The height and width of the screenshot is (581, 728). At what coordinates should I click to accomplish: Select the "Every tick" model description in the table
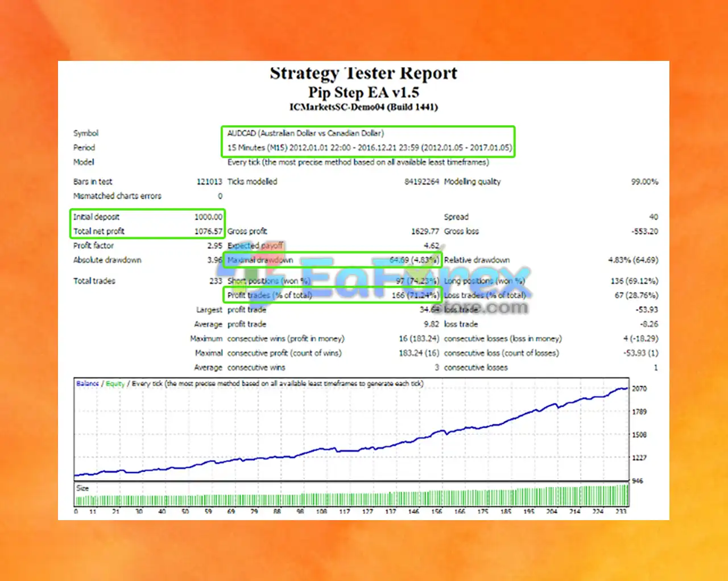(358, 162)
